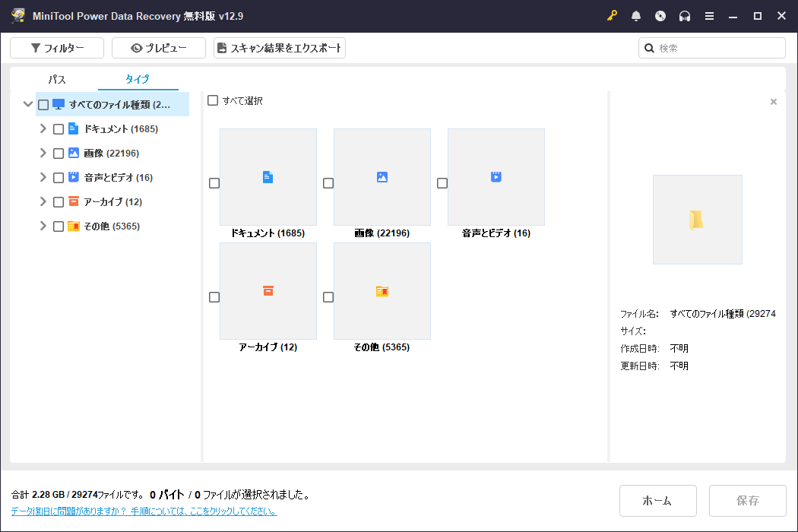This screenshot has width=798, height=532.
Task: Click the bootable media disc icon
Action: coord(660,16)
